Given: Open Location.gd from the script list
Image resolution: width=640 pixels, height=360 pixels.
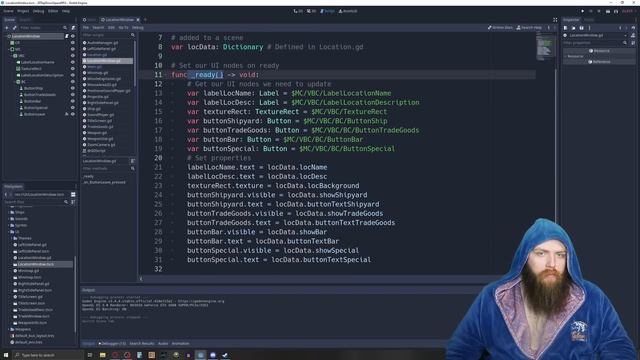Looking at the screenshot, I should 97,55.
